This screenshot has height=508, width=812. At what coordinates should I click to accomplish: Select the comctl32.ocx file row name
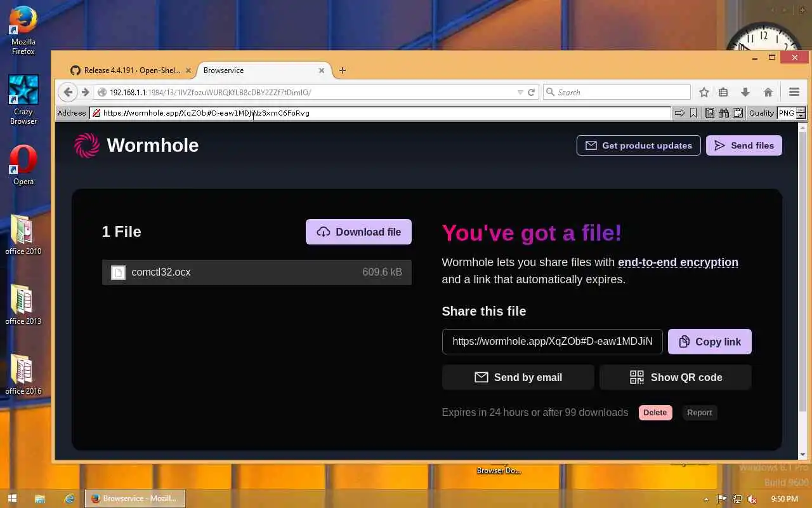(161, 272)
